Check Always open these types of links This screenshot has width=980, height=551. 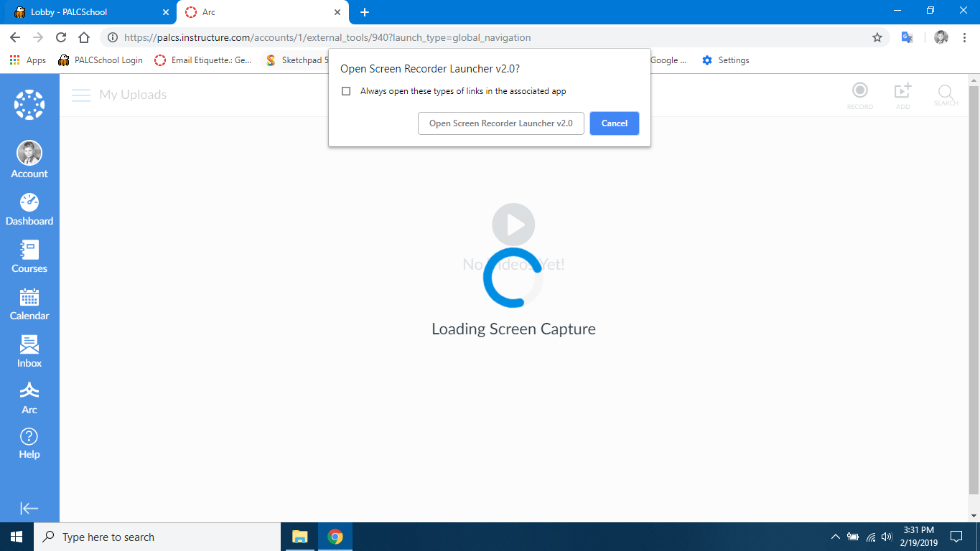click(x=346, y=91)
